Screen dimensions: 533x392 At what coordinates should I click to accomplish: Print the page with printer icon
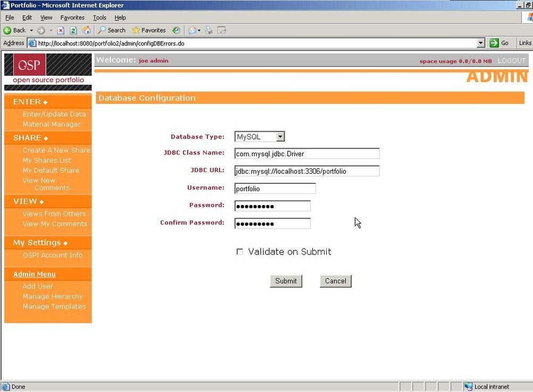pos(209,30)
